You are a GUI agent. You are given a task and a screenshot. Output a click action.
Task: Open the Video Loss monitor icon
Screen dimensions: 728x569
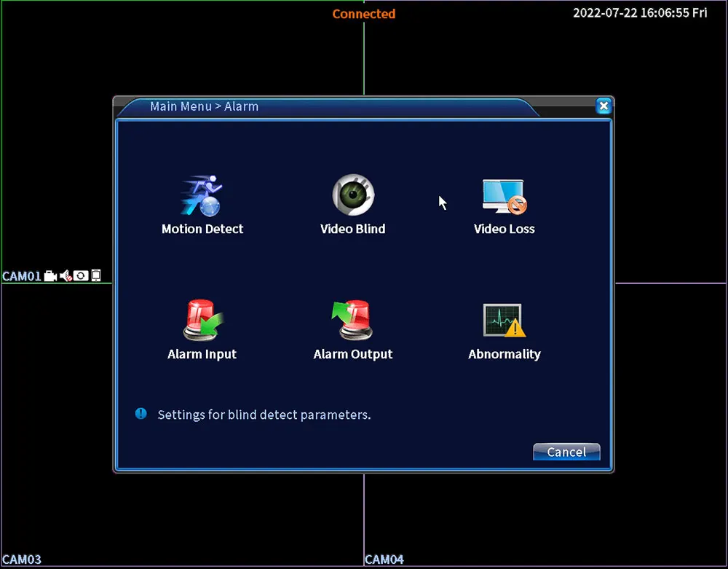click(x=505, y=197)
